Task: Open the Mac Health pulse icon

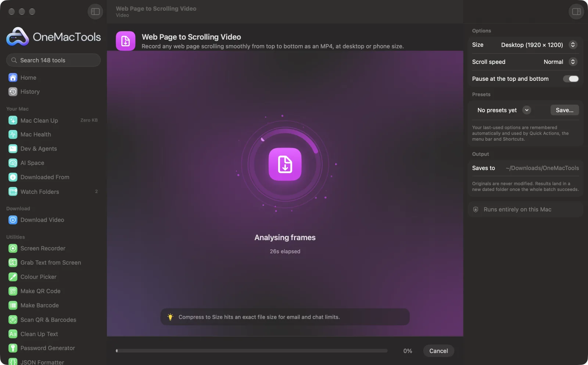Action: [13, 134]
